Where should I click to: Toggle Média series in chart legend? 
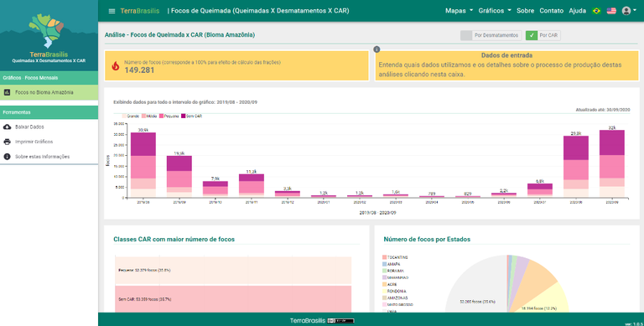149,116
